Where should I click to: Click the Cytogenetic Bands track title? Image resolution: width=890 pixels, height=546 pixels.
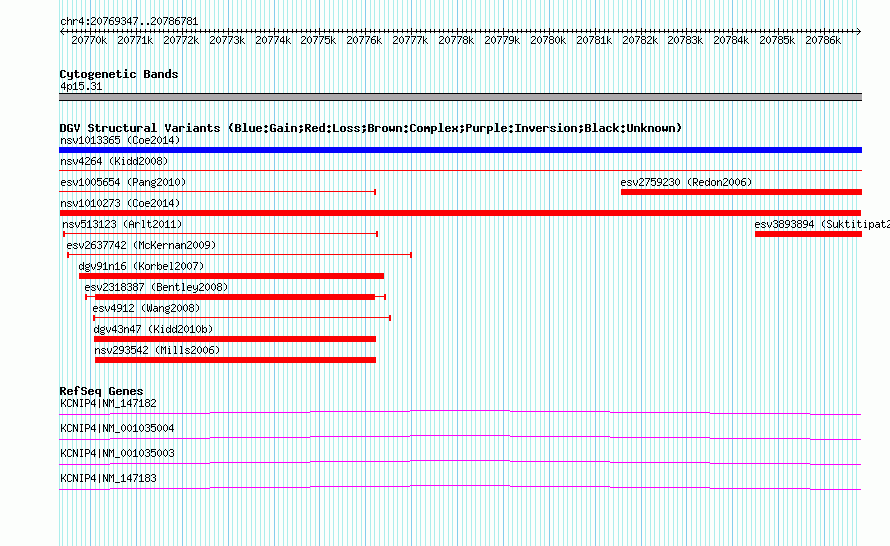click(119, 74)
